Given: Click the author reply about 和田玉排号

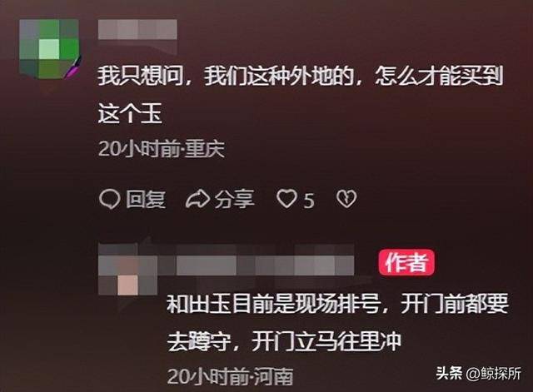Looking at the screenshot, I should [x=337, y=322].
